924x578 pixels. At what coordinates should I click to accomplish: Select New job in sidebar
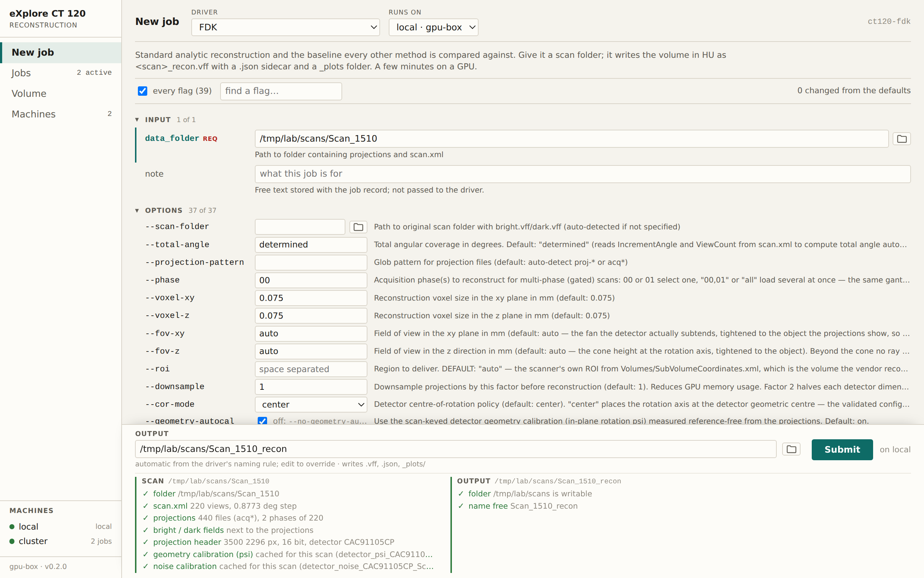coord(61,52)
